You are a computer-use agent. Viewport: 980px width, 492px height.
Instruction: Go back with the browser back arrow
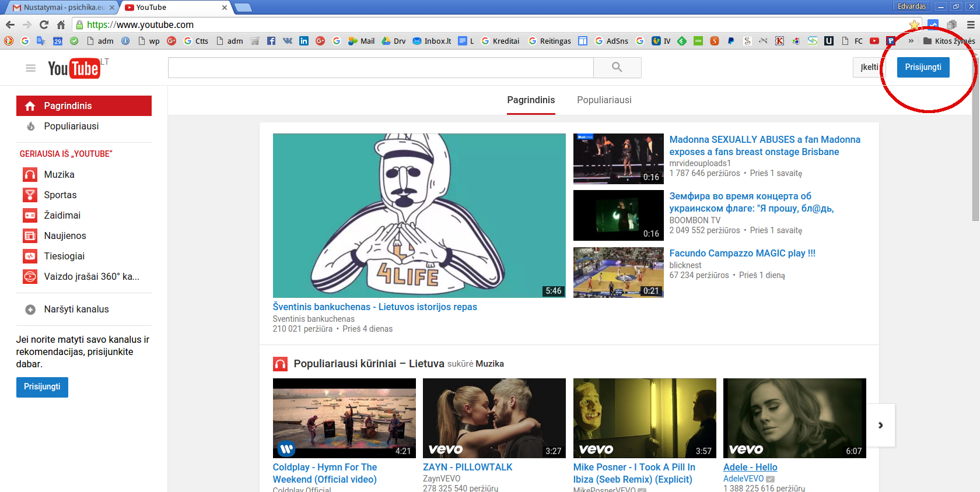[10, 24]
